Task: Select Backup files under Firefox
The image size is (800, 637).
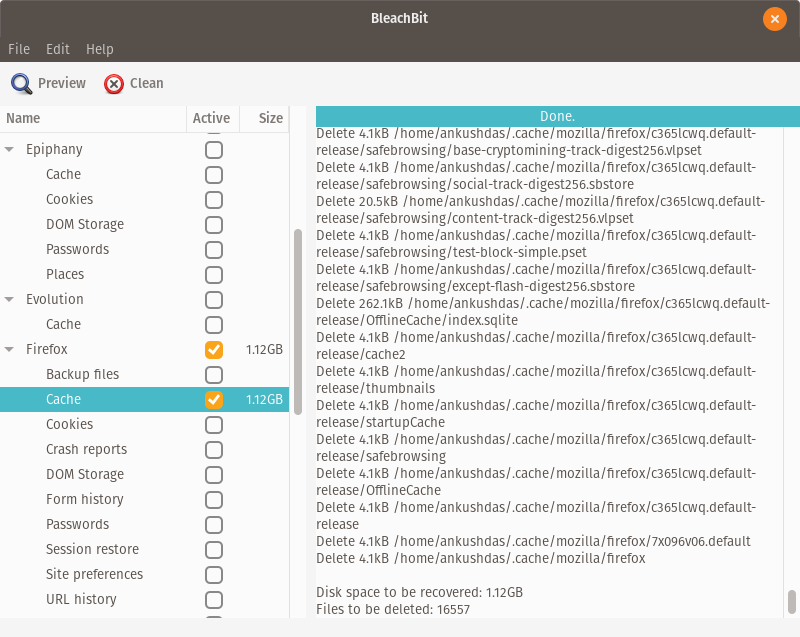Action: (144, 374)
